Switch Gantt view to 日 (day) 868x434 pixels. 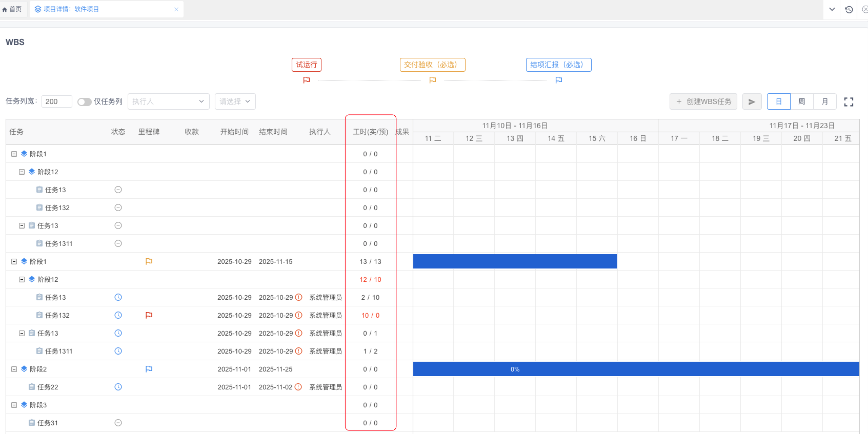[778, 102]
